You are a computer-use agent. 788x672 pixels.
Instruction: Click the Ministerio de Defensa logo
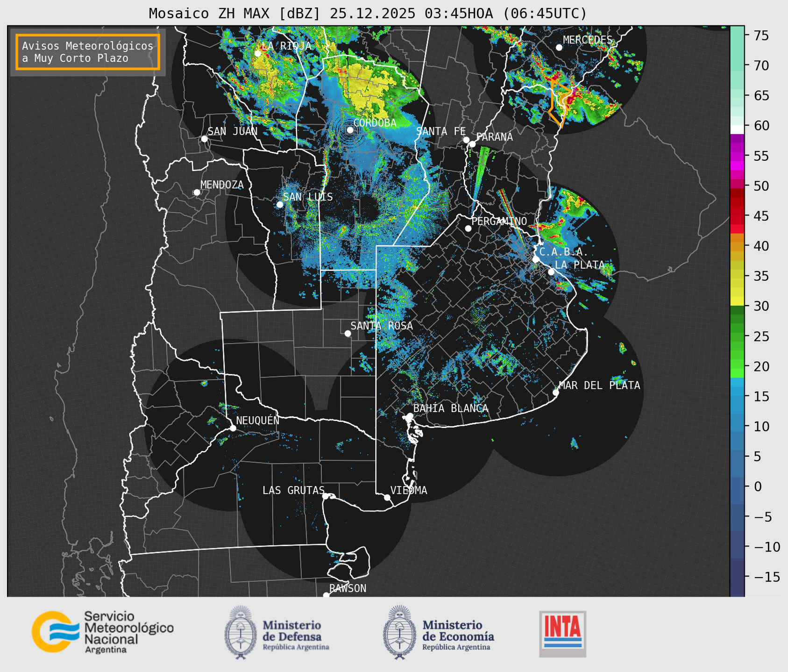click(277, 632)
